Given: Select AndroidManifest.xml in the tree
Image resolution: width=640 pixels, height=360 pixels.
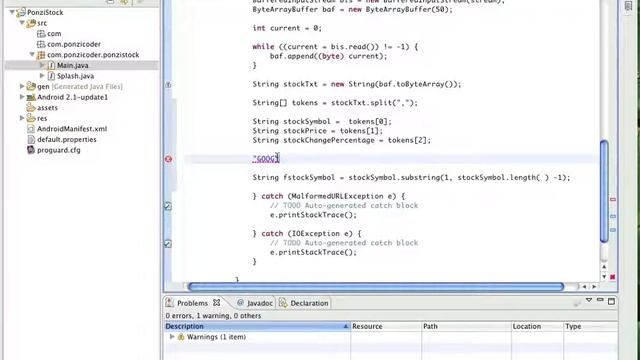Looking at the screenshot, I should tap(72, 129).
